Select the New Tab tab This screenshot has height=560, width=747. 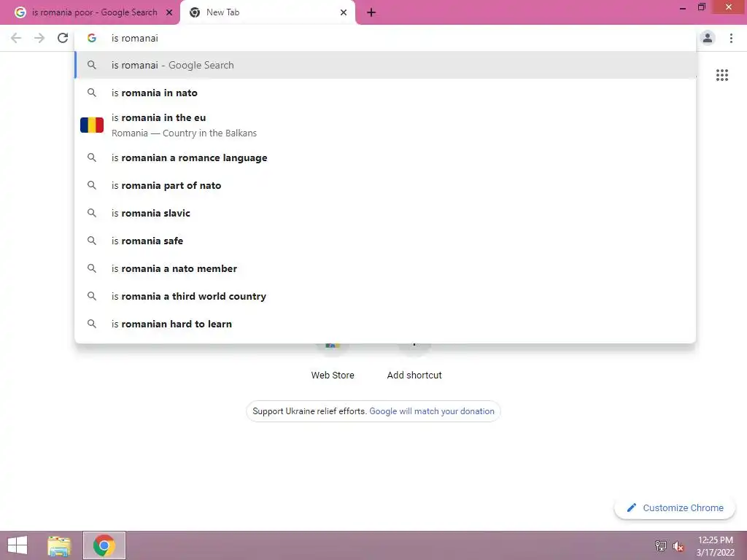pyautogui.click(x=267, y=13)
